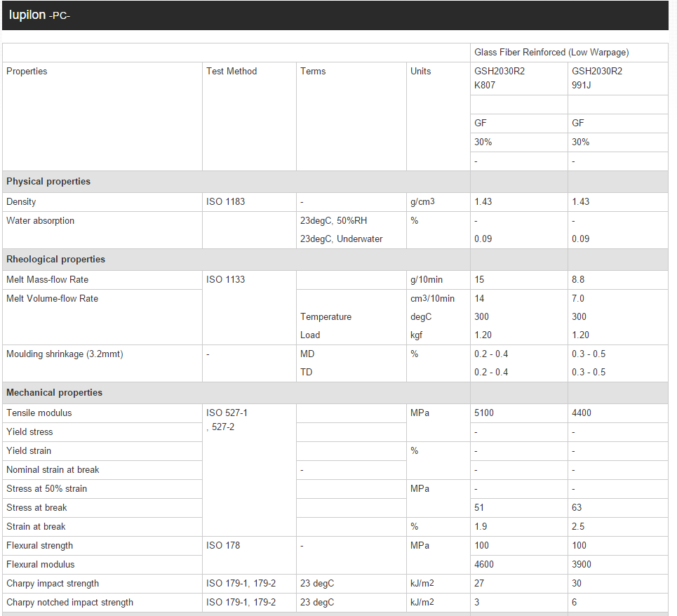Click the Temperature terms text
This screenshot has height=616, width=677.
[326, 317]
